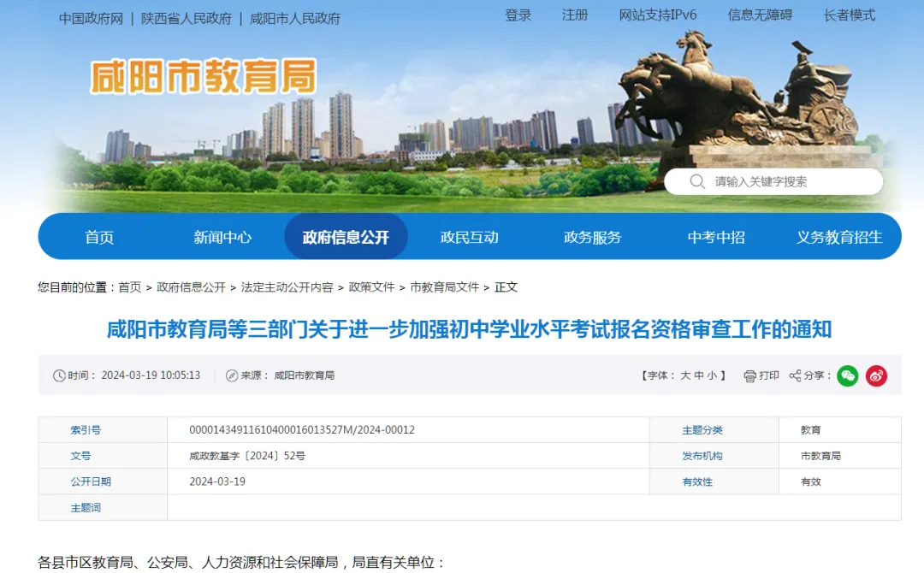924x573 pixels.
Task: Open the 政务服务 navigation tab
Action: pyautogui.click(x=593, y=237)
